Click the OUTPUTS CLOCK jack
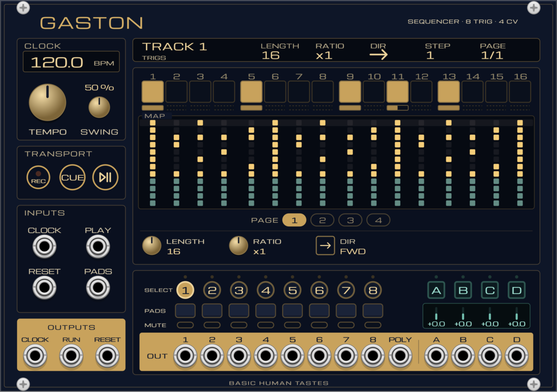This screenshot has width=557, height=392. (35, 356)
